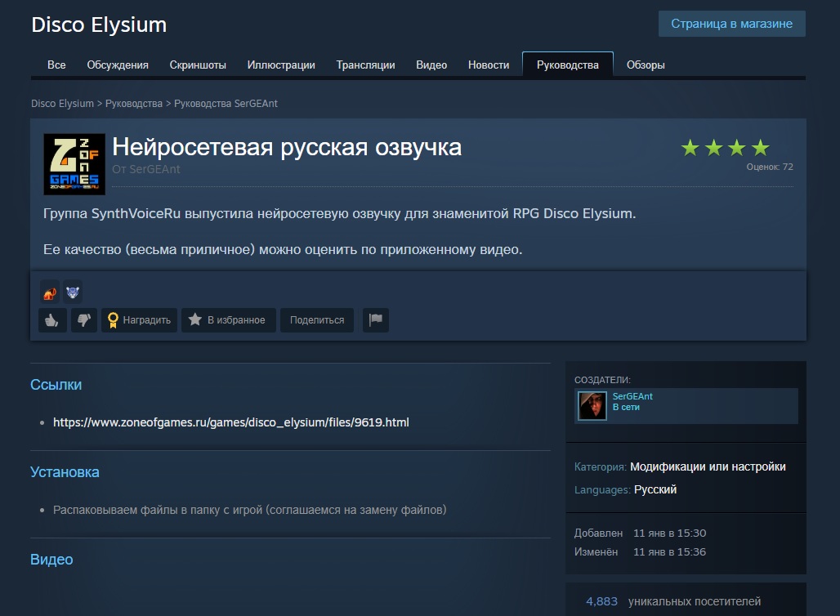This screenshot has width=840, height=616.
Task: Click the orange flame award icon
Action: click(x=50, y=292)
